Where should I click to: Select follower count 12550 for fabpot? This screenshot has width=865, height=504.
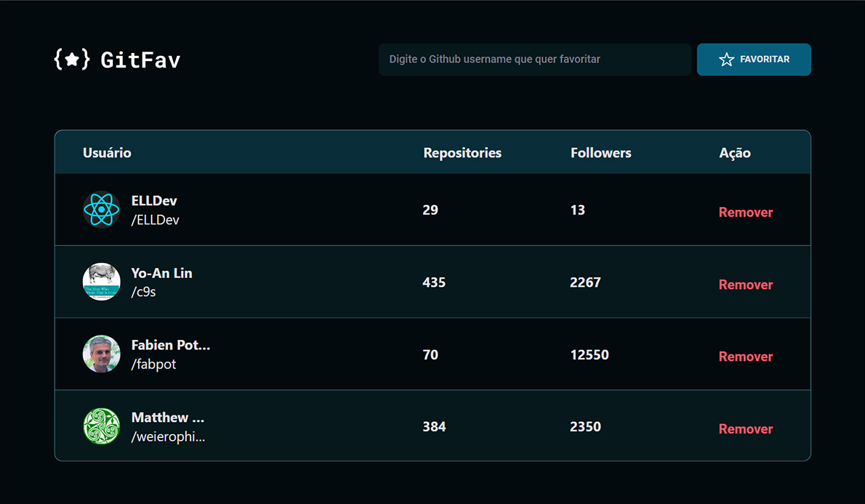[590, 354]
